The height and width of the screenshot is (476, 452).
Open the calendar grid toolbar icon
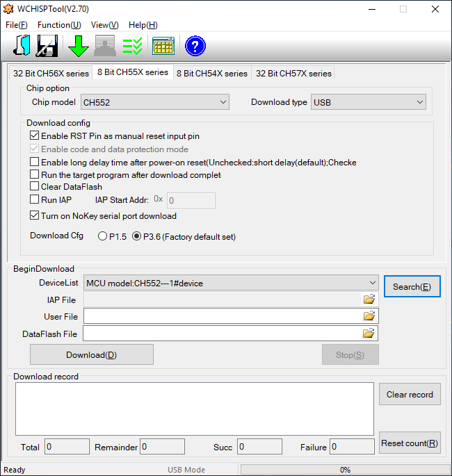(163, 46)
